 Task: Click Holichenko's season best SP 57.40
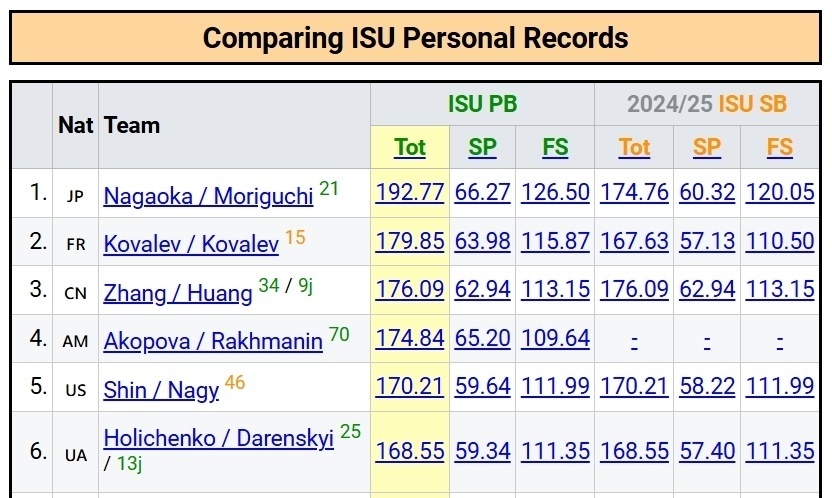(706, 451)
